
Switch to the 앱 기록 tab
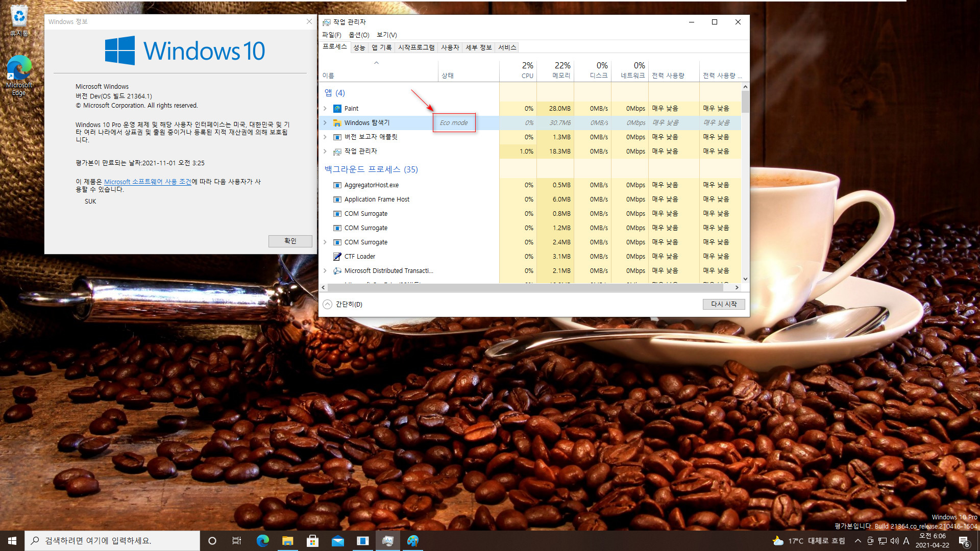click(382, 47)
